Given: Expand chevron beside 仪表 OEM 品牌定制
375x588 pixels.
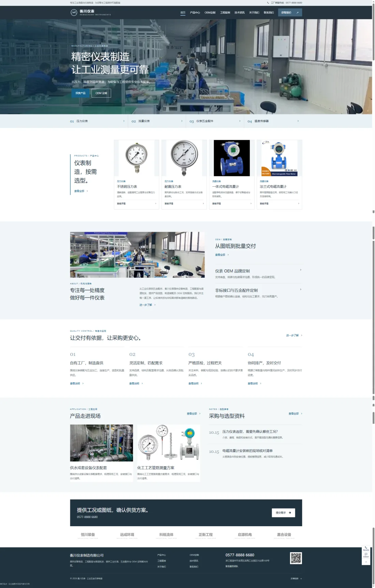Looking at the screenshot, I should [x=301, y=270].
